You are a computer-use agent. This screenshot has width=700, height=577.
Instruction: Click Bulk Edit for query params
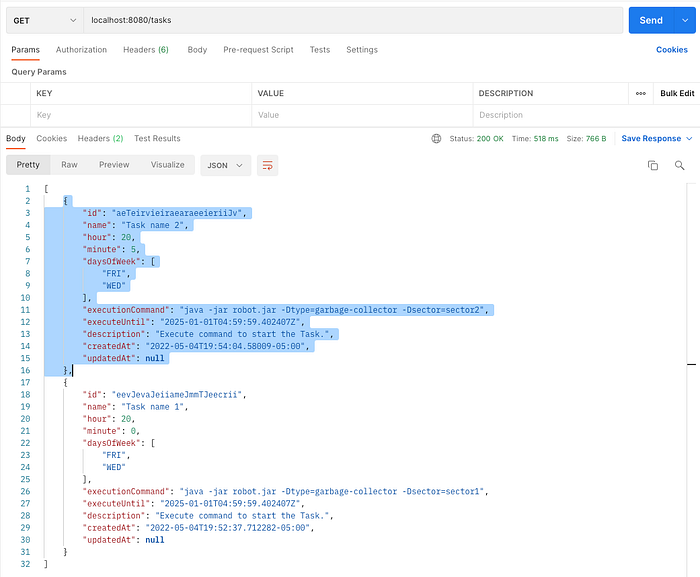click(x=677, y=93)
